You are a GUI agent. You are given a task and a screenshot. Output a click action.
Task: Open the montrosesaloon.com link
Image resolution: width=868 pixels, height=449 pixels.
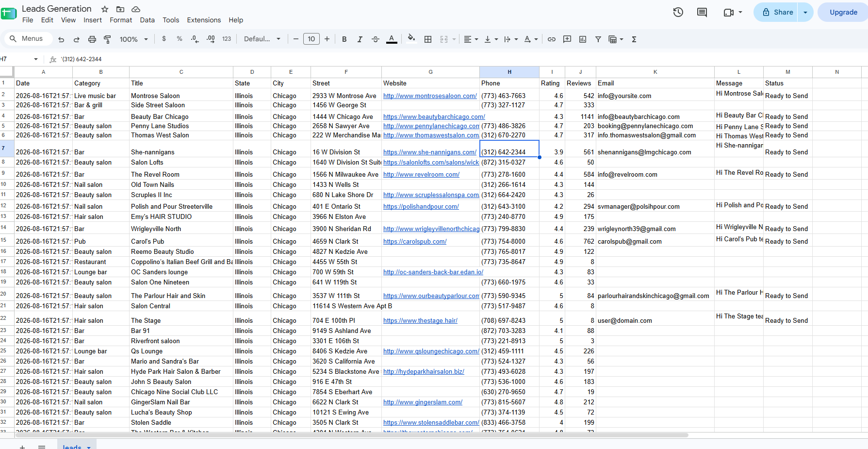(x=430, y=96)
